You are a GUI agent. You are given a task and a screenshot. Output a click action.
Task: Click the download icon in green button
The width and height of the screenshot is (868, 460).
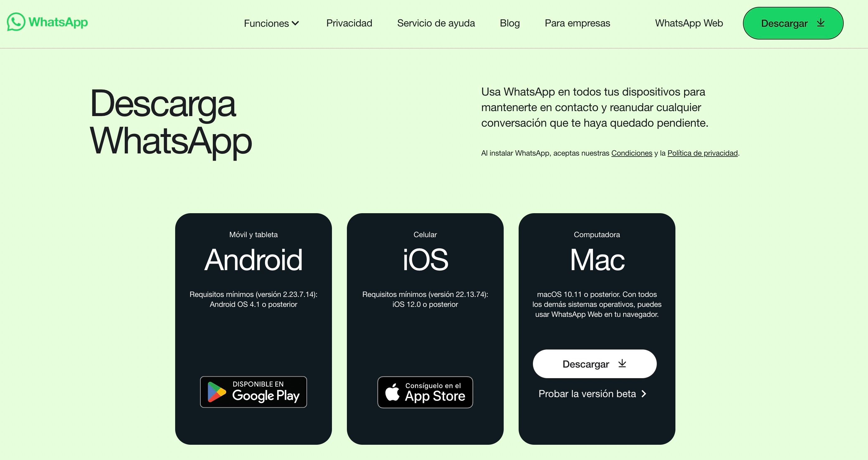pyautogui.click(x=822, y=23)
